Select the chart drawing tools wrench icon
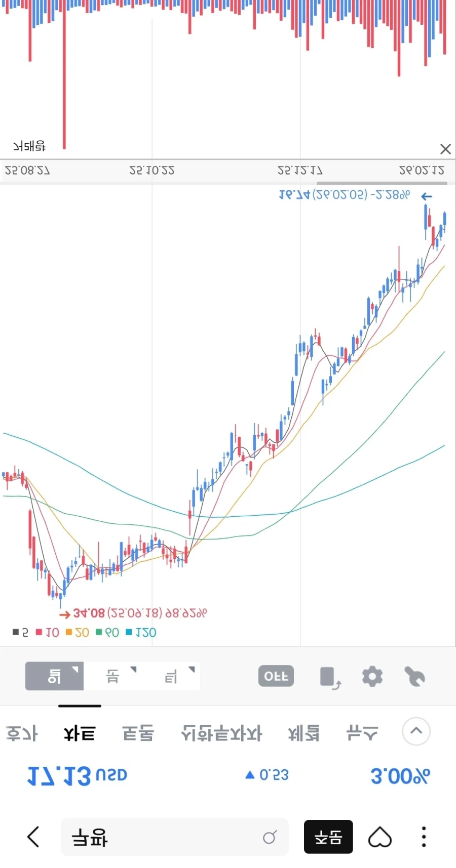This screenshot has height=868, width=456. click(415, 677)
